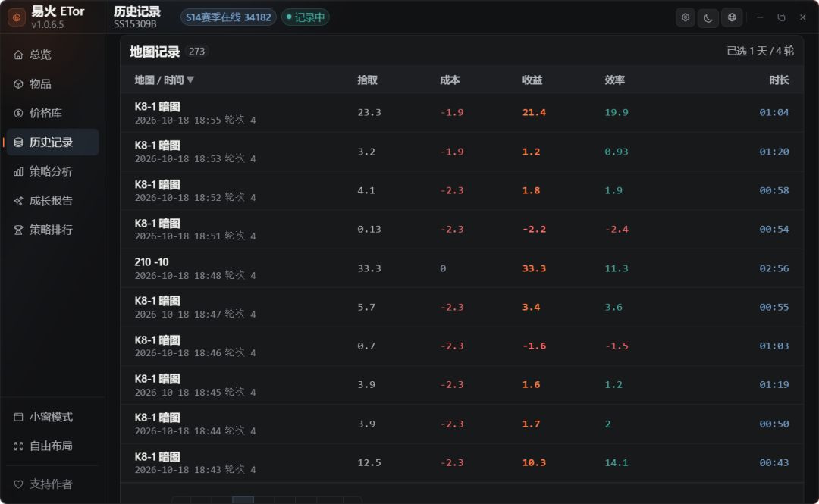Select the K8-1 暗图 record from 18:53
This screenshot has height=504, width=819.
click(x=462, y=152)
